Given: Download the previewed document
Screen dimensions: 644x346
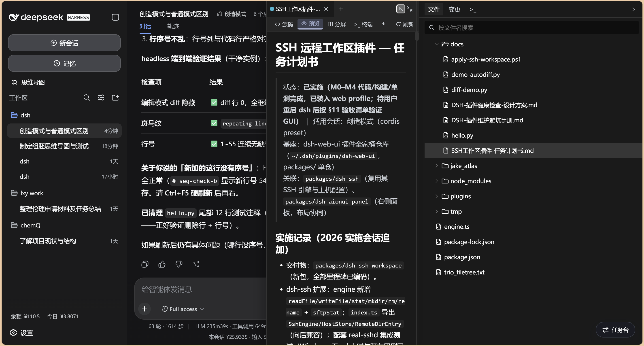Looking at the screenshot, I should coord(383,24).
